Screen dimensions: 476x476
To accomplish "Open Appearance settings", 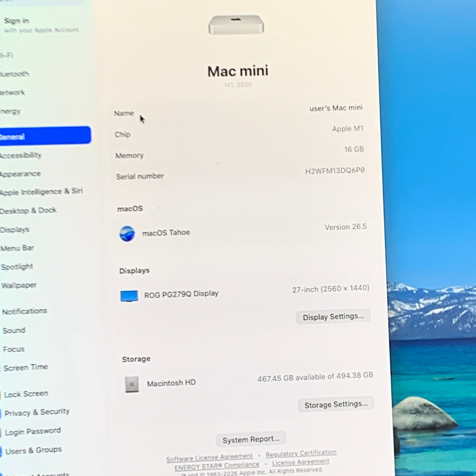I will (x=20, y=174).
